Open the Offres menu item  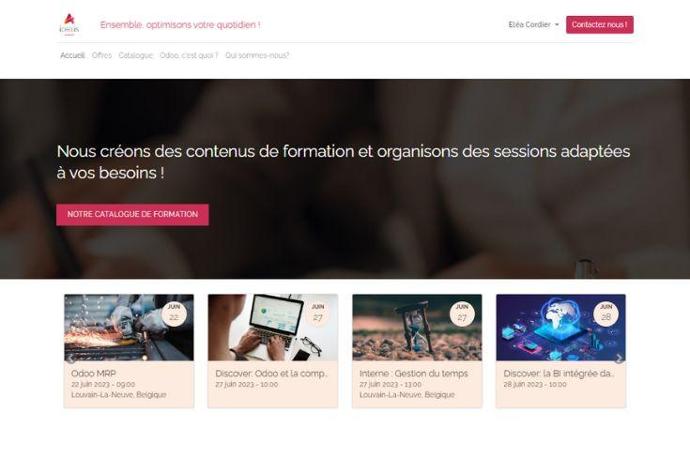[x=102, y=55]
